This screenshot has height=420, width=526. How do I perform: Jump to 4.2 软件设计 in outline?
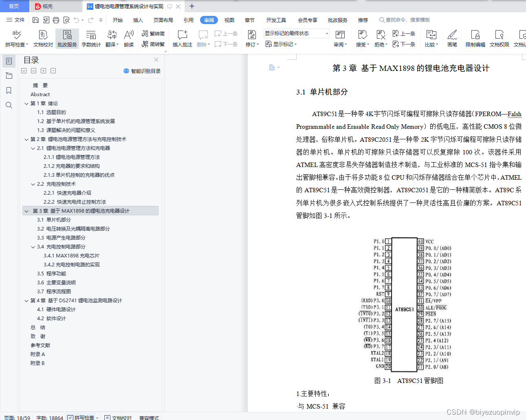[x=51, y=319]
